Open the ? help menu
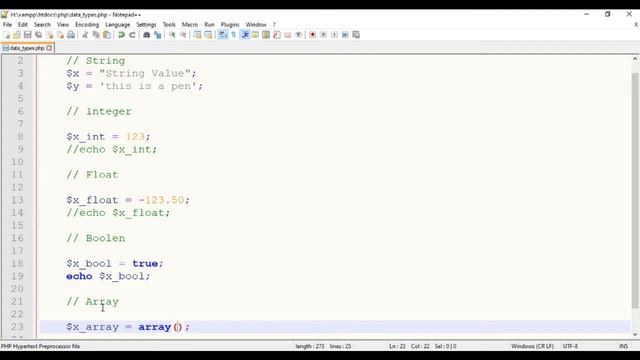 (x=274, y=24)
